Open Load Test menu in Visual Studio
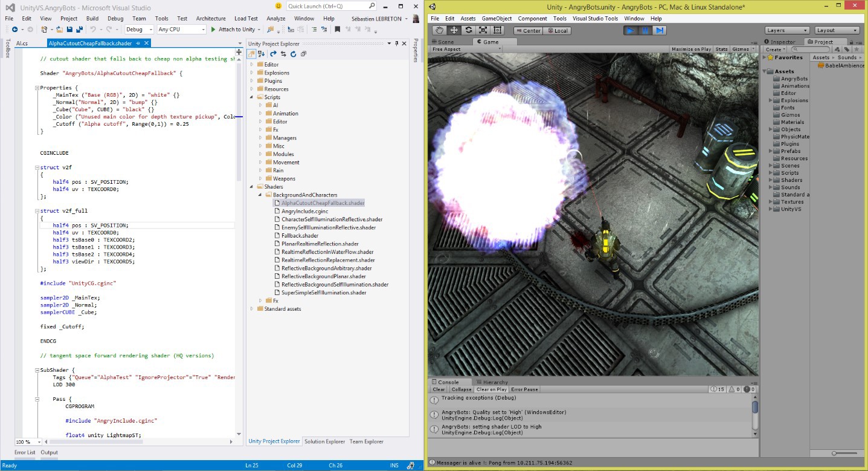 (246, 18)
